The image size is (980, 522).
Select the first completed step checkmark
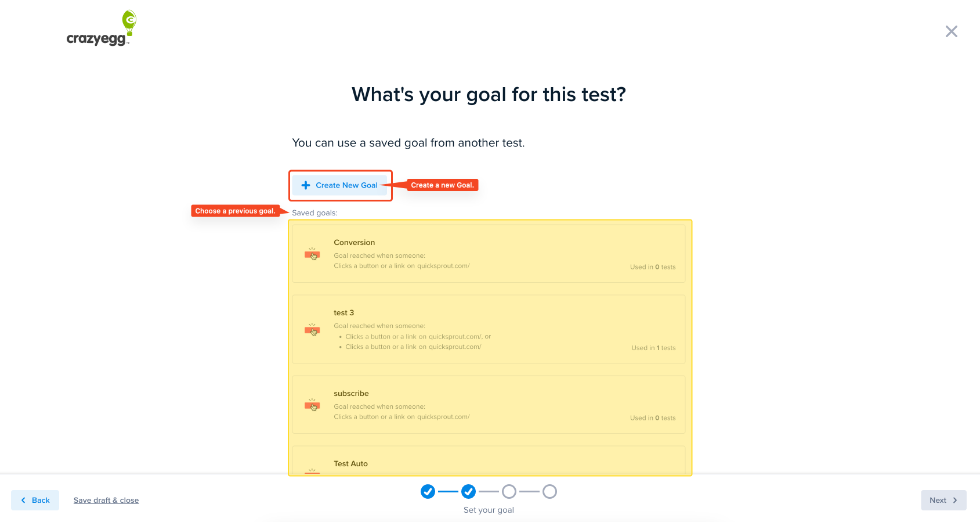(x=428, y=492)
